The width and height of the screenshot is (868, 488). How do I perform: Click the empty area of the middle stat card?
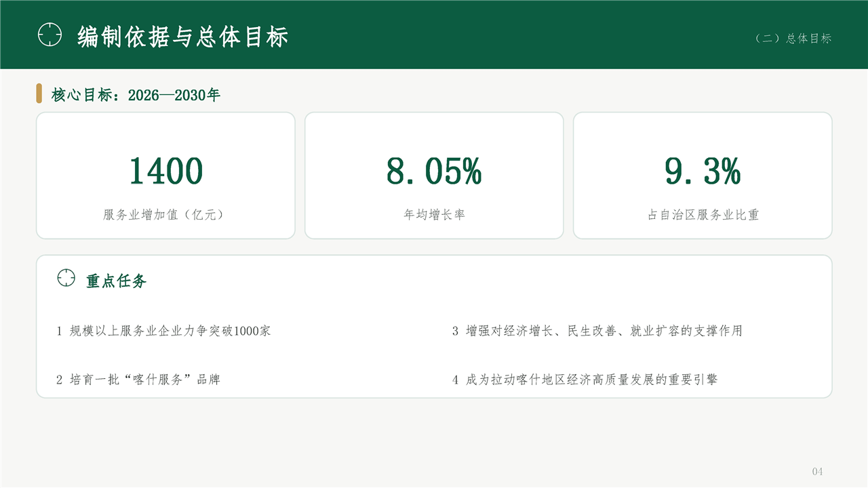point(434,132)
